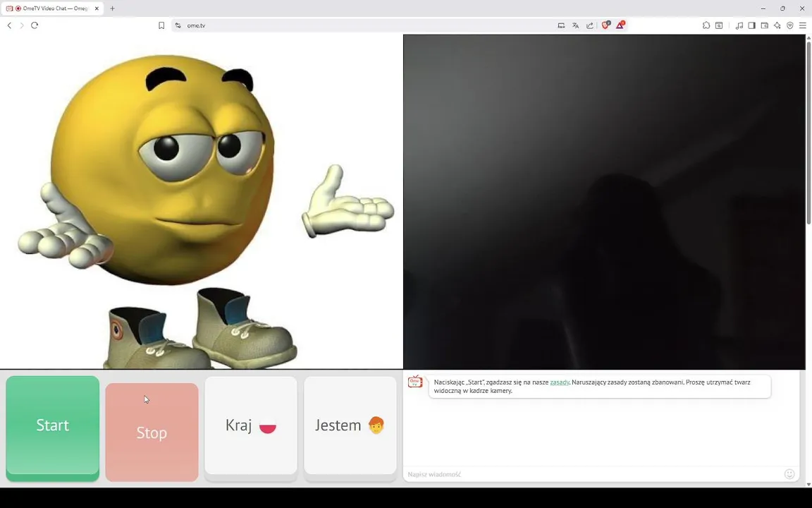
Task: Select the OmeTV Video Chat tab
Action: tap(51, 8)
